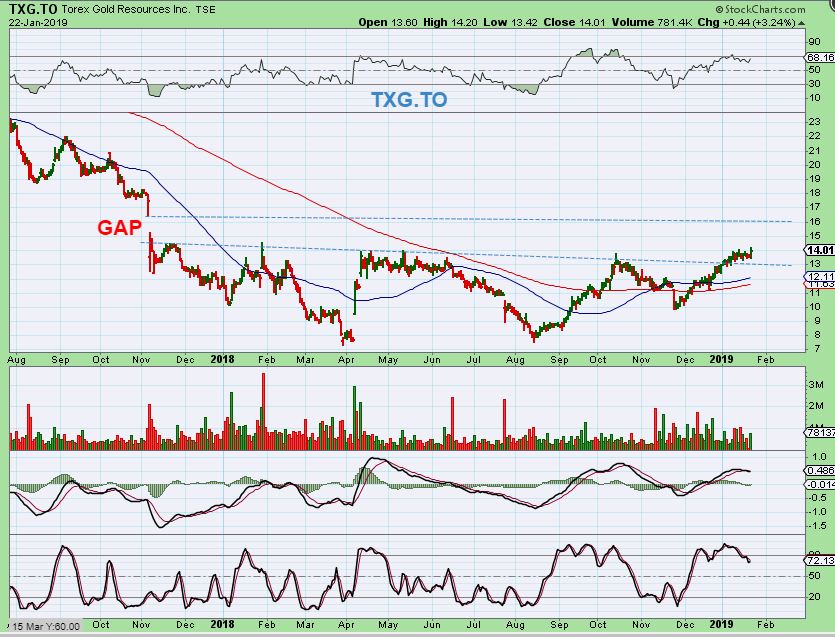The width and height of the screenshot is (835, 637).
Task: Click the 2M mark on volume scale
Action: coord(816,406)
